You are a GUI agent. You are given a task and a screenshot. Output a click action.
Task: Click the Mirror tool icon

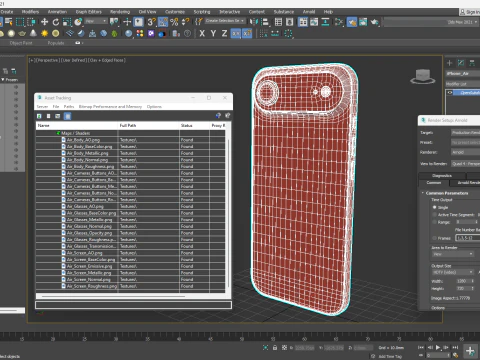click(254, 22)
